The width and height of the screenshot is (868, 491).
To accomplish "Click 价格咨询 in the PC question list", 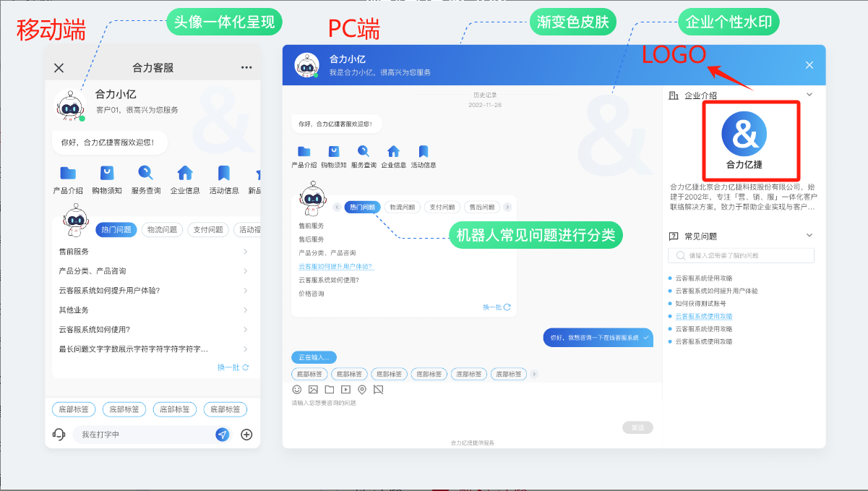I will (x=311, y=294).
